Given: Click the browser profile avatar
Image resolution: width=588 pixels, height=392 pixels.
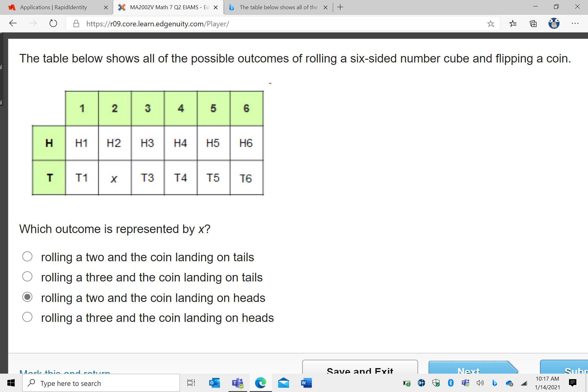Looking at the screenshot, I should pyautogui.click(x=554, y=24).
